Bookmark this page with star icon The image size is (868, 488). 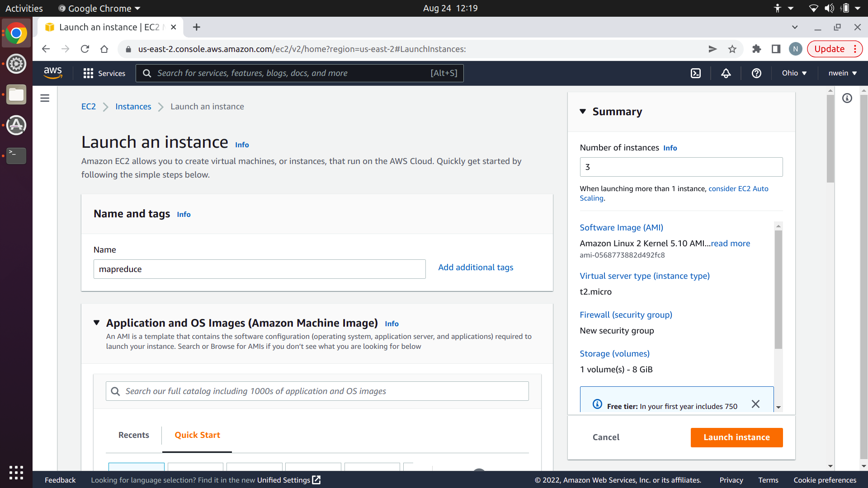tap(732, 49)
